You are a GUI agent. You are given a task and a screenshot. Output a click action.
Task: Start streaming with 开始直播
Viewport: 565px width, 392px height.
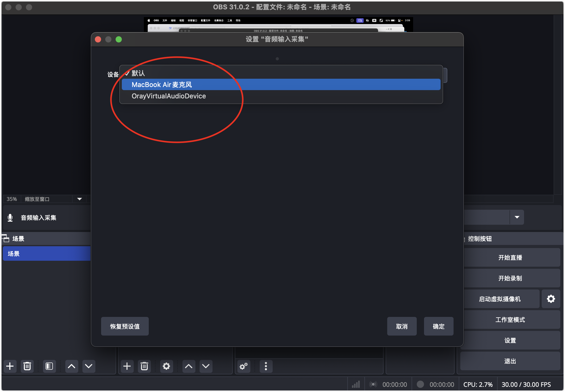pyautogui.click(x=510, y=258)
